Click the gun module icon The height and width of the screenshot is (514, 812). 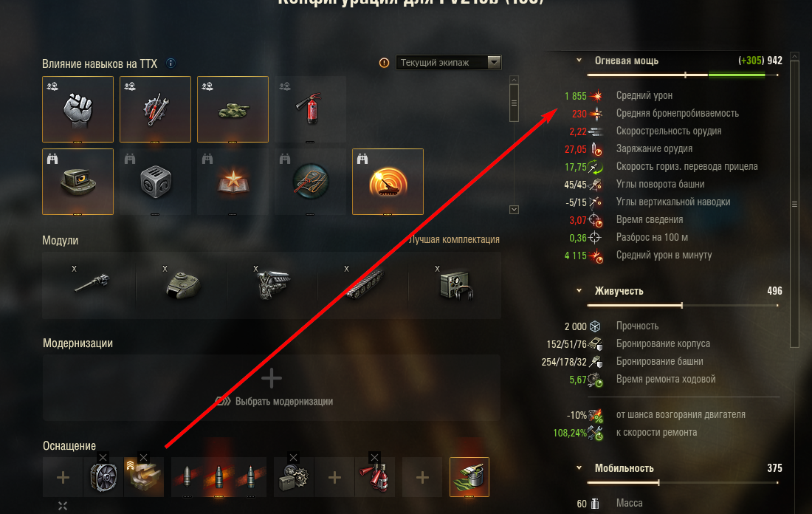[92, 283]
